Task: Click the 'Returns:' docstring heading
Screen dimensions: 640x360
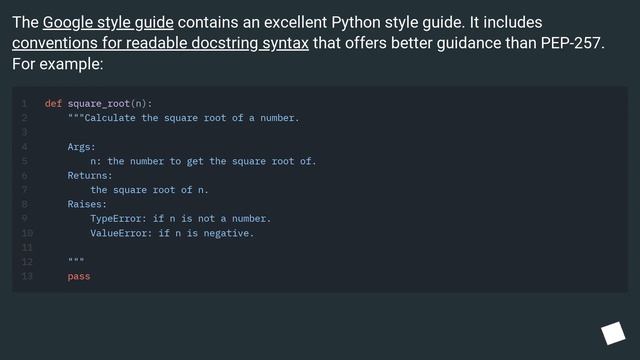Action: tap(90, 176)
